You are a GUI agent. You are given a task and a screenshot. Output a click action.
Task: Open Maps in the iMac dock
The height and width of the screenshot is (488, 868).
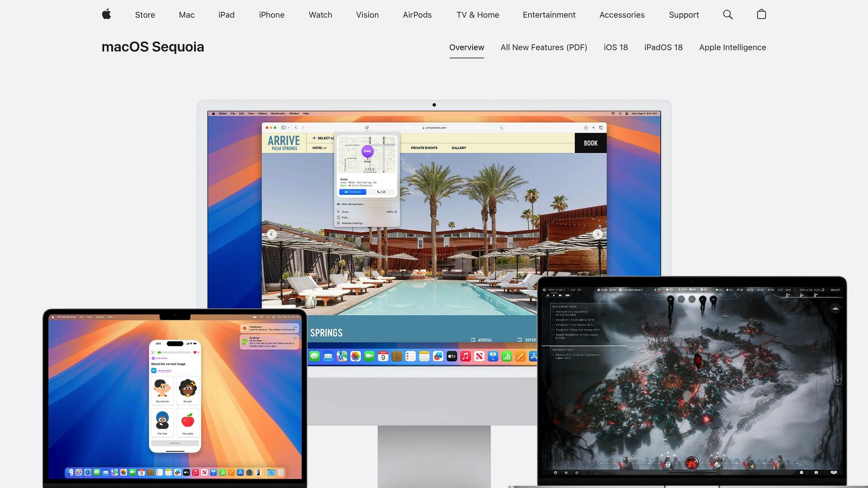pyautogui.click(x=342, y=356)
